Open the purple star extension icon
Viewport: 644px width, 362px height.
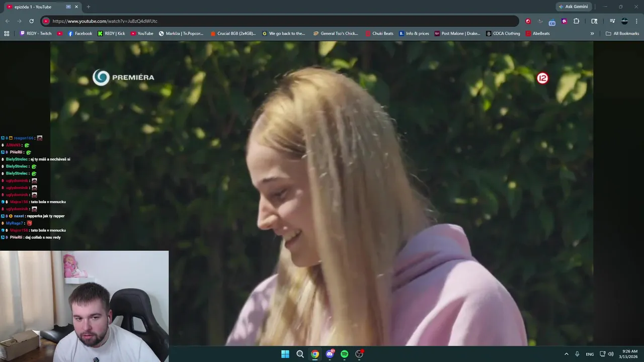[x=564, y=21]
